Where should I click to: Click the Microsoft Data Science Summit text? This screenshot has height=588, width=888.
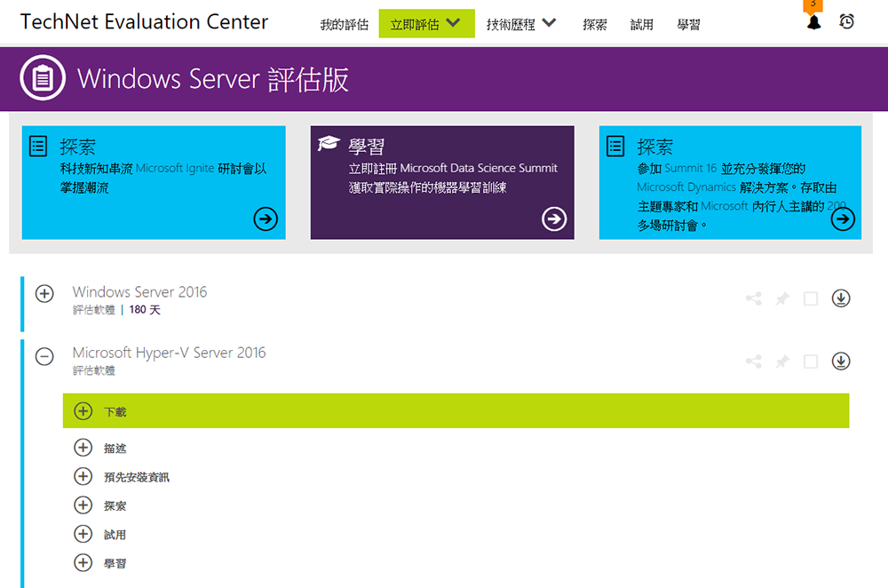coord(479,168)
